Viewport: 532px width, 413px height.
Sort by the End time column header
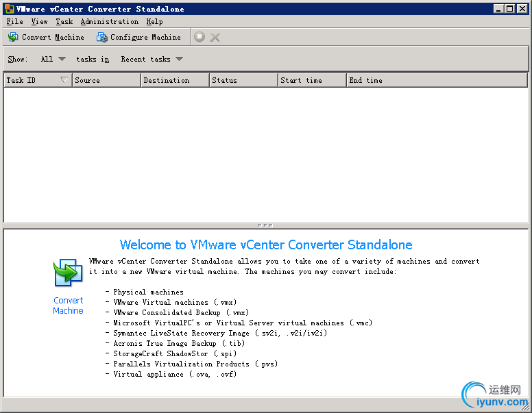(437, 80)
